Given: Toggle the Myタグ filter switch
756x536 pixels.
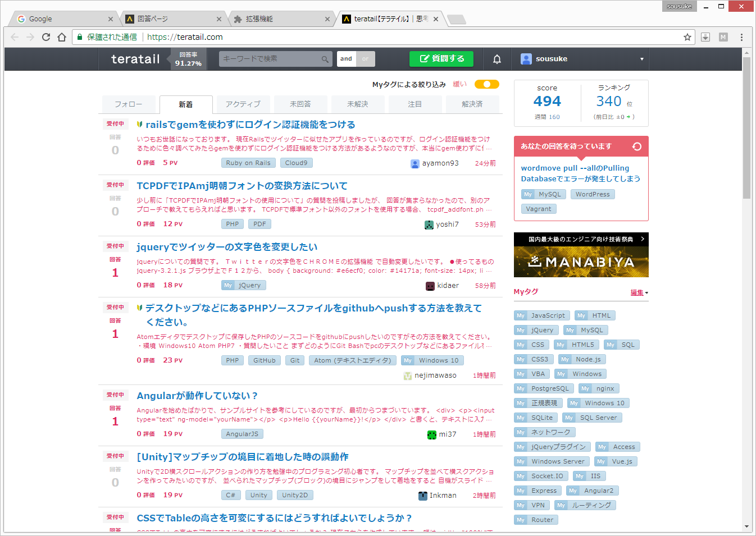Looking at the screenshot, I should 487,84.
